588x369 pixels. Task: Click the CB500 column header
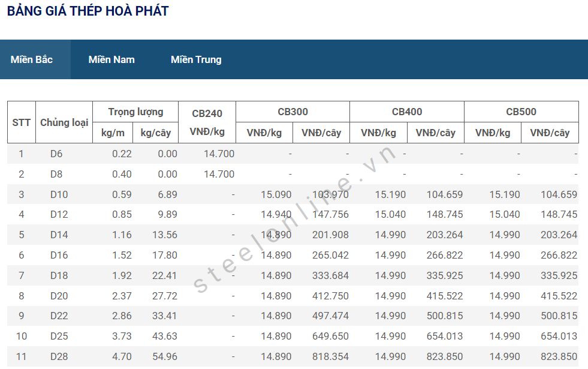tap(521, 112)
